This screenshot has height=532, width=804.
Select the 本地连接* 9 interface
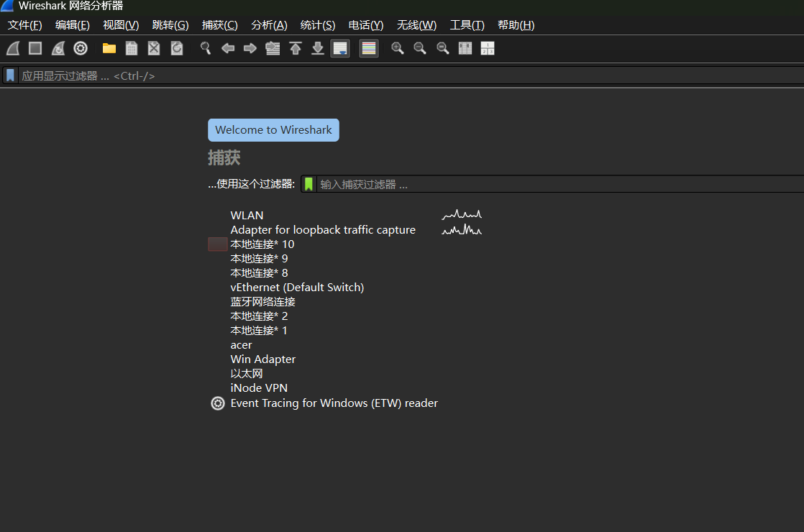click(259, 258)
